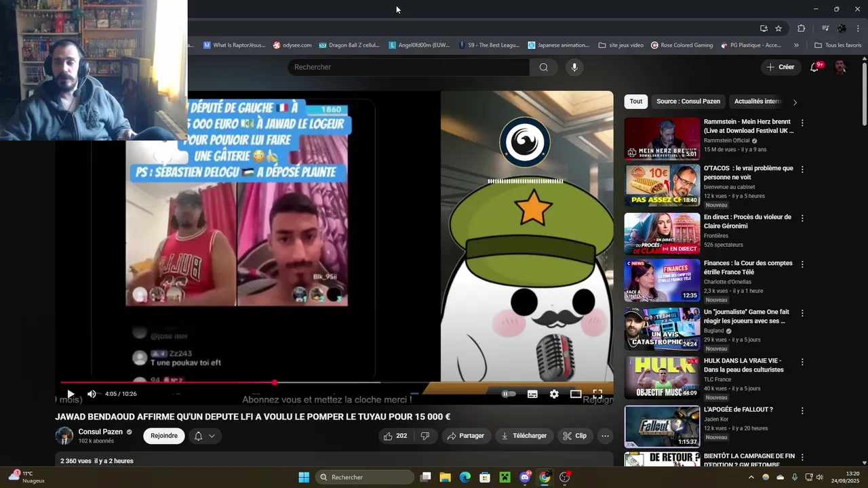
Task: Open Microsoft Edge from taskbar
Action: point(465,477)
